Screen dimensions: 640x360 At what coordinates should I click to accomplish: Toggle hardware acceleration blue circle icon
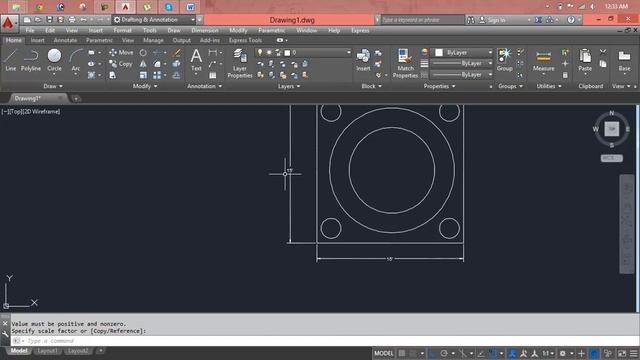pyautogui.click(x=594, y=353)
